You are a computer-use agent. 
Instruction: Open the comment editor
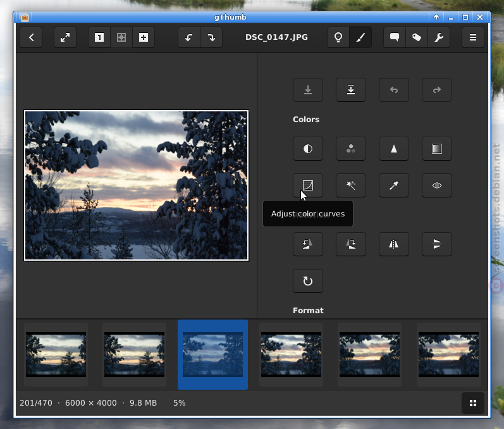coord(395,37)
